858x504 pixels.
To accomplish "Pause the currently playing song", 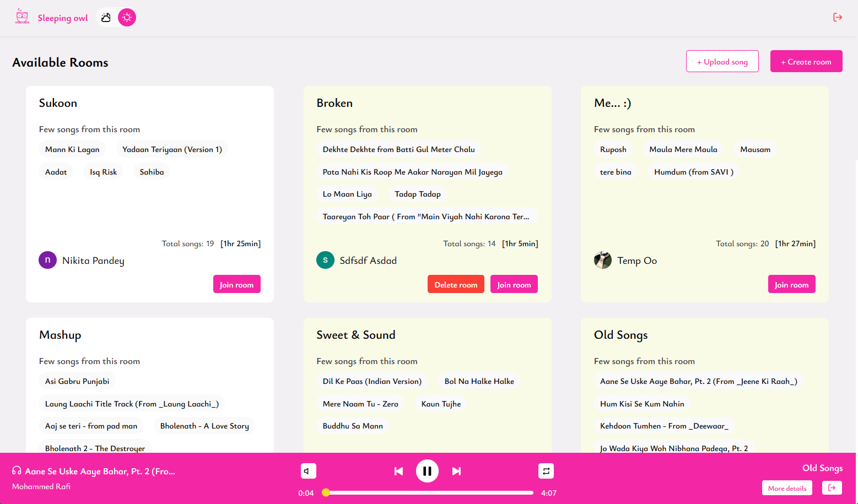I will [427, 471].
